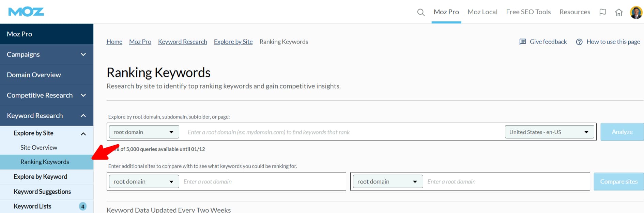644x213 pixels.
Task: Open Keyword Lists count badge
Action: tap(82, 207)
